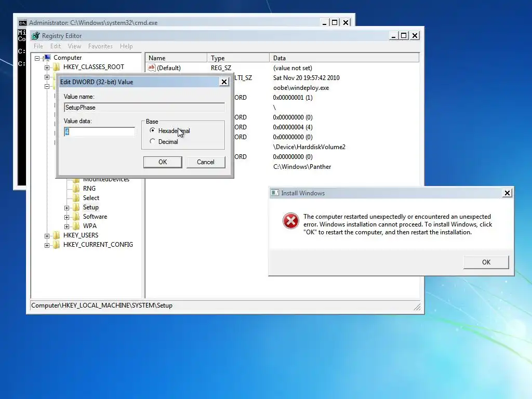Click the HKEY_CLASSES_ROOT folder icon
The height and width of the screenshot is (399, 532).
56,67
